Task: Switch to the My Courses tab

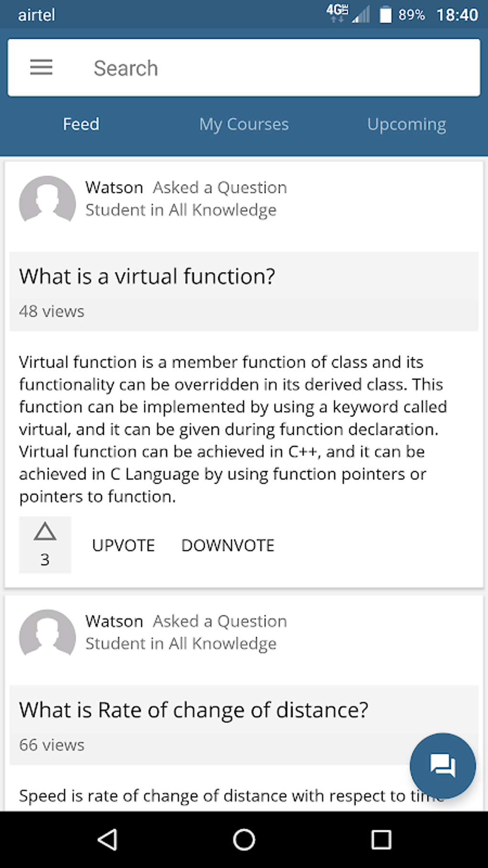Action: (x=244, y=124)
